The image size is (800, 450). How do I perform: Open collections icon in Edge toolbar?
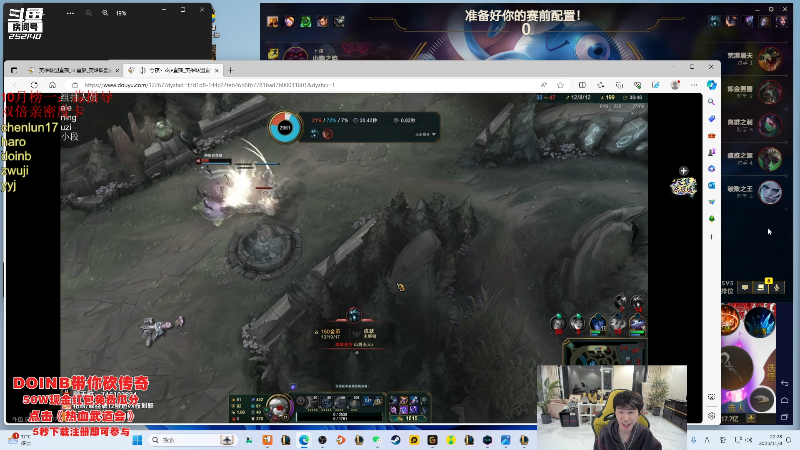[619, 85]
